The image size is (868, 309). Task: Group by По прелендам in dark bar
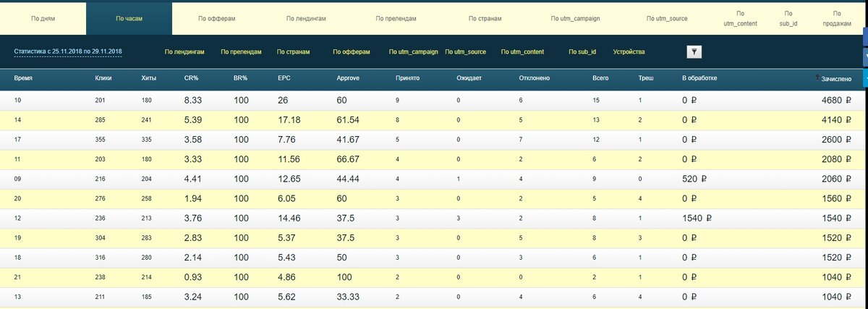click(242, 52)
